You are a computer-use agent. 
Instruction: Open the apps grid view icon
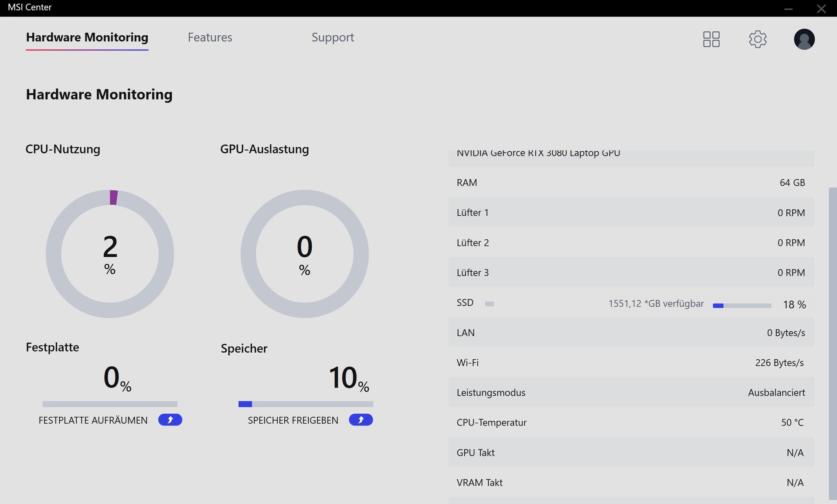click(711, 39)
